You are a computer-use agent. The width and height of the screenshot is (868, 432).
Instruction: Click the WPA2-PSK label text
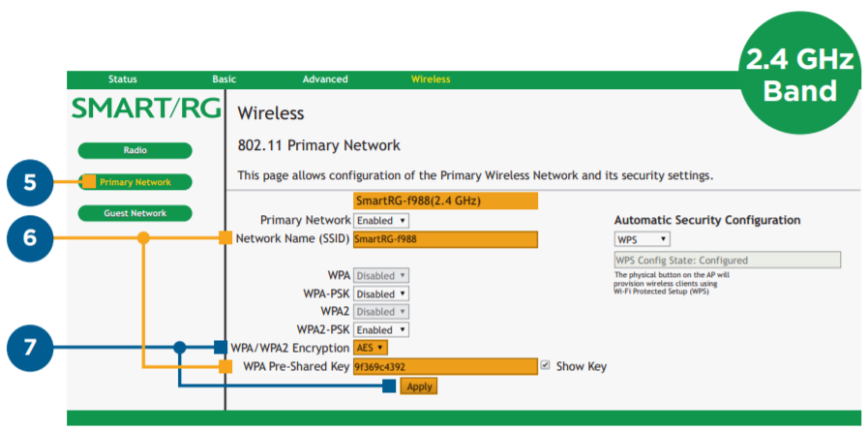point(323,330)
